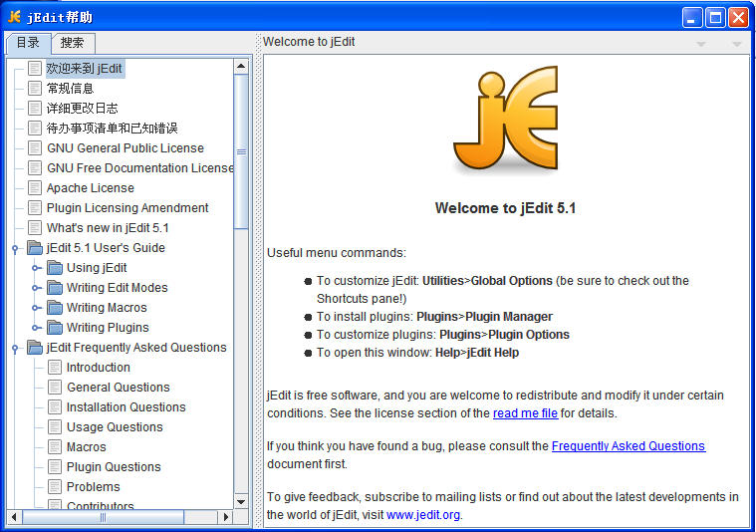Open the Usage Questions entry
This screenshot has height=532, width=756.
[x=115, y=427]
